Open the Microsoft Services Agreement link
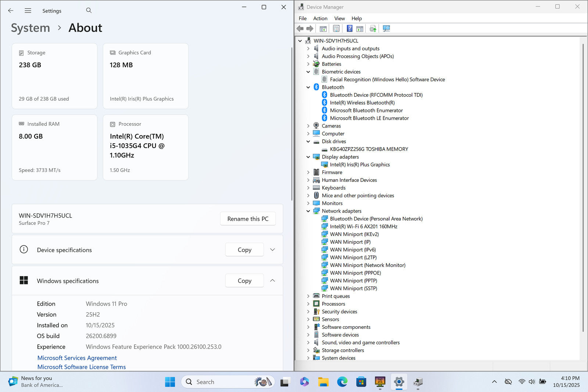588x392 pixels. [x=77, y=358]
